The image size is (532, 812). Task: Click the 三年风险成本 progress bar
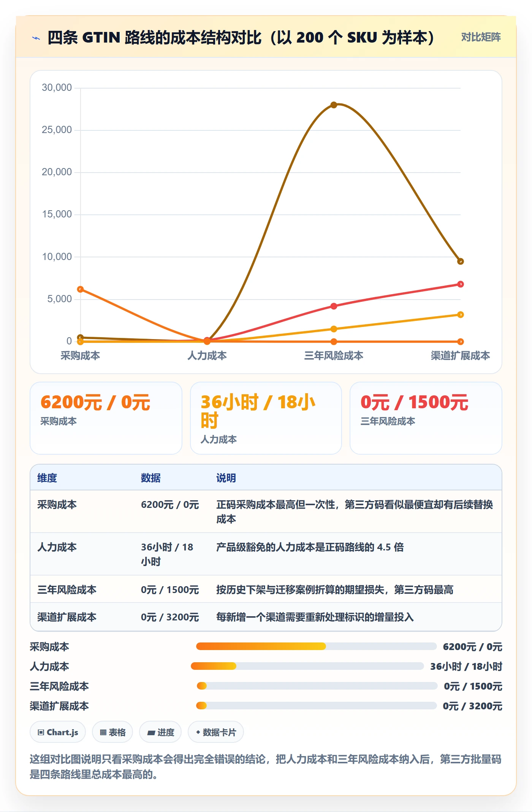click(317, 686)
